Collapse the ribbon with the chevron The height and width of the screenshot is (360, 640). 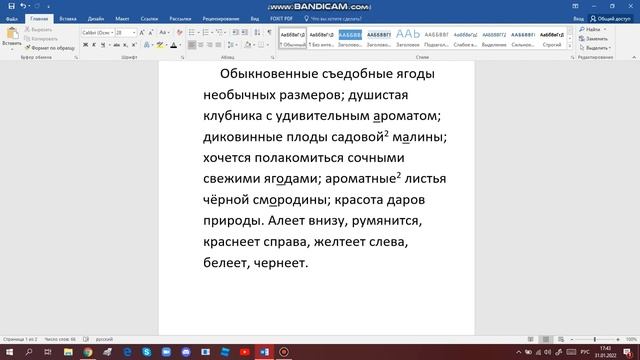634,58
